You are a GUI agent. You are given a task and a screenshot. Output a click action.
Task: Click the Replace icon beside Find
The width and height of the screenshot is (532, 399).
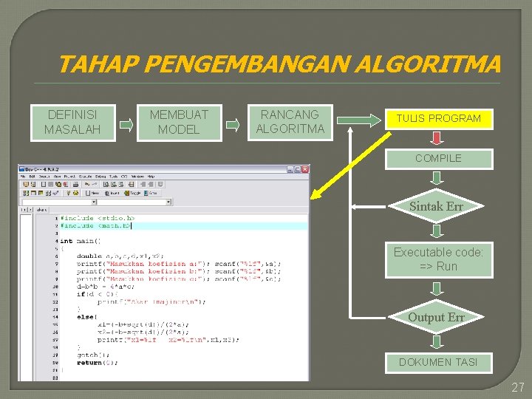pos(114,184)
